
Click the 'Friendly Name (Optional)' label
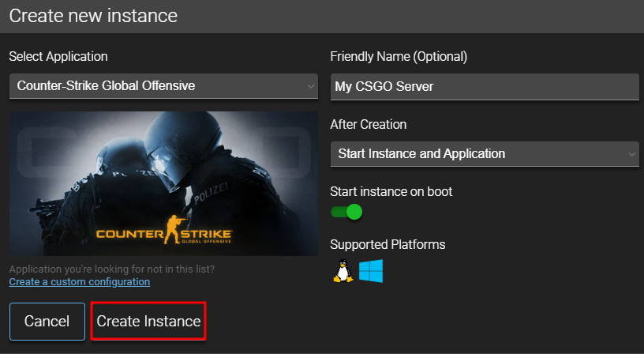[x=399, y=57]
